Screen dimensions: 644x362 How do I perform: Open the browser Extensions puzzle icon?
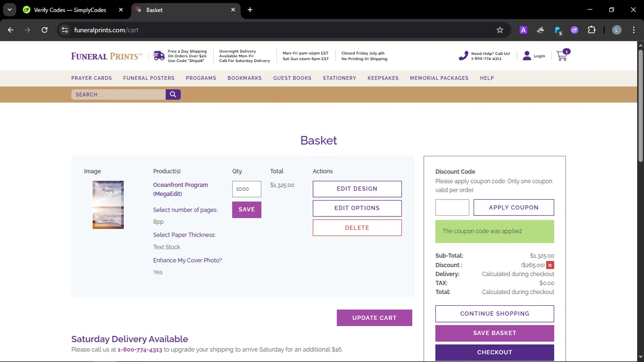click(x=592, y=30)
